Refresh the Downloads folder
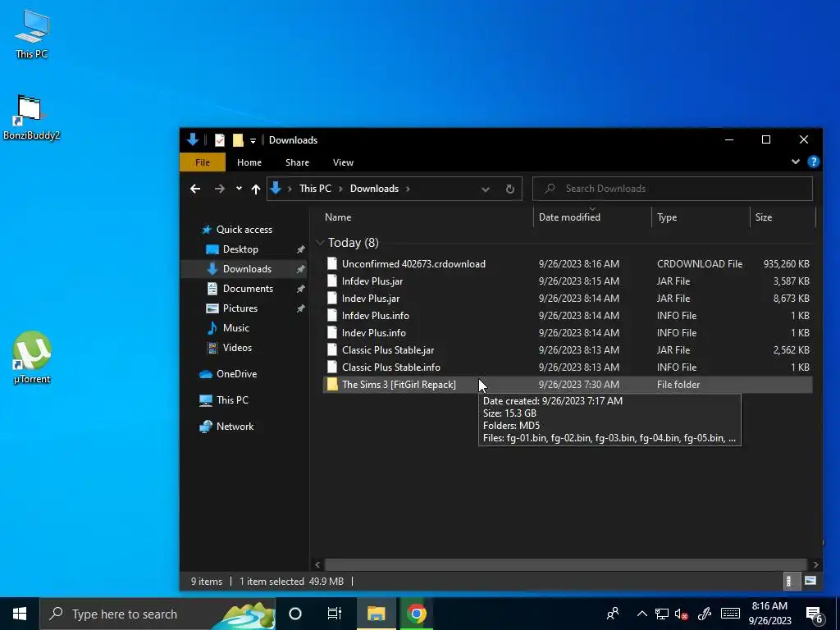The image size is (840, 630). click(x=510, y=189)
